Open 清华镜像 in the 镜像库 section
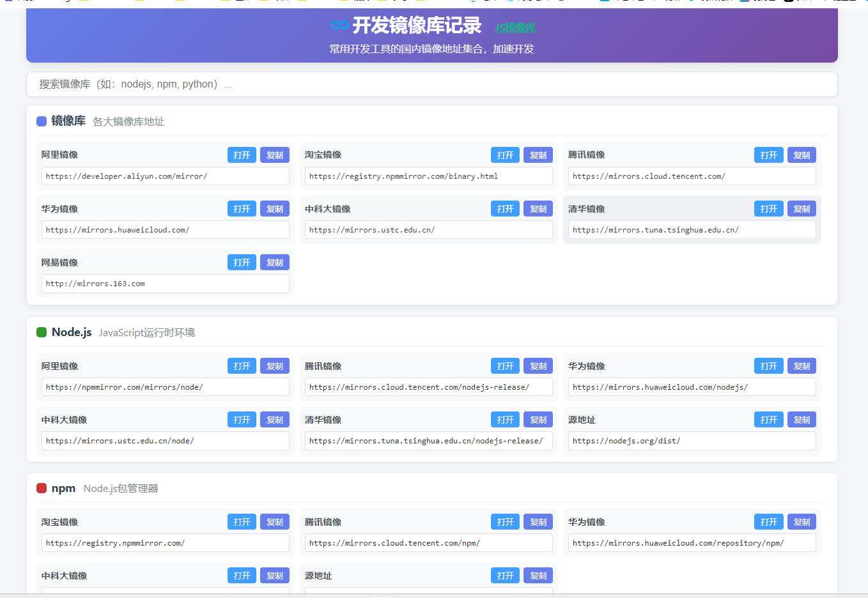 [768, 209]
